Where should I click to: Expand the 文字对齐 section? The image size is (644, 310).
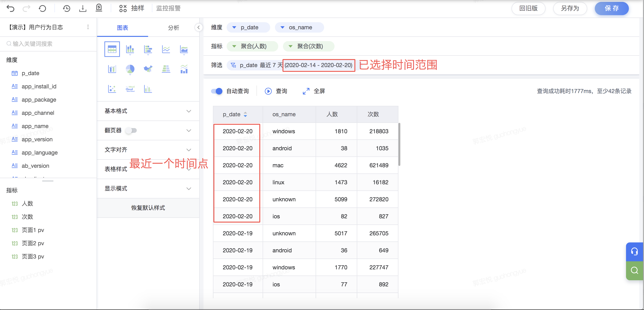148,150
